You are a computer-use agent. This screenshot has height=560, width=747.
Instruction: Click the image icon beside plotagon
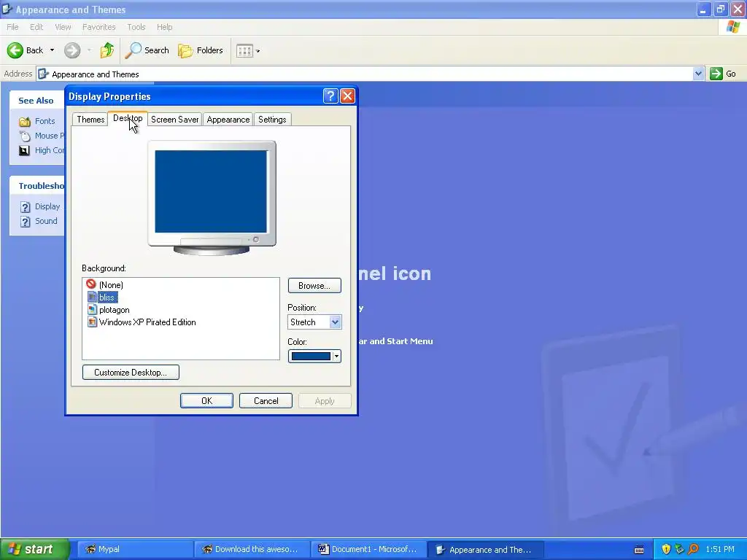pos(92,309)
